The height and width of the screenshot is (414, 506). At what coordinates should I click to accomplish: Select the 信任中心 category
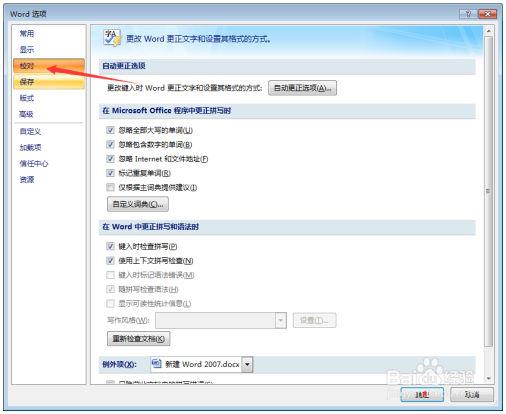click(49, 163)
